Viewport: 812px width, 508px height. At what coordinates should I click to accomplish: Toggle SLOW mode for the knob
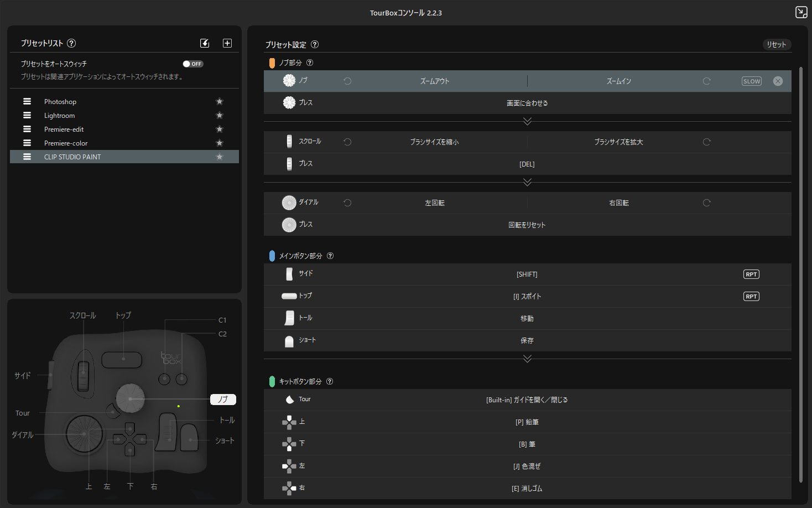[751, 81]
